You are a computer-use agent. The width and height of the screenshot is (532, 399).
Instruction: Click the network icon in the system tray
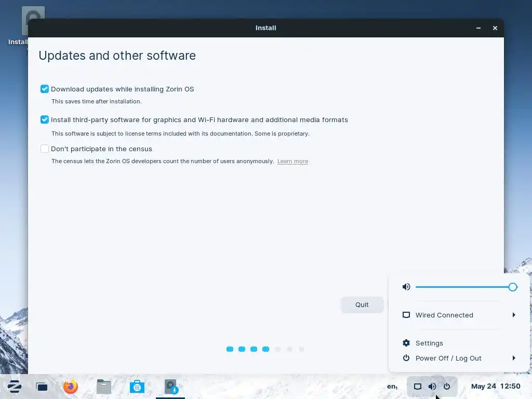coord(418,387)
